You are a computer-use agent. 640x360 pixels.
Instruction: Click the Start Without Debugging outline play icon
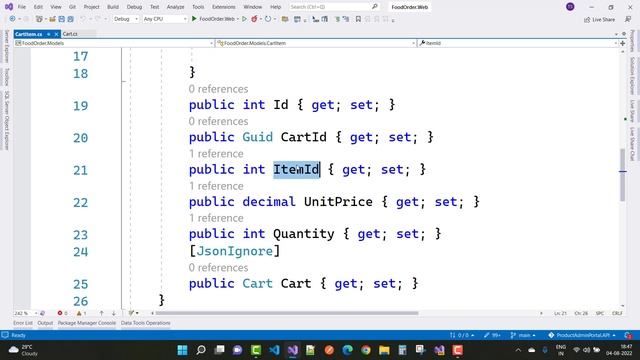coord(244,19)
